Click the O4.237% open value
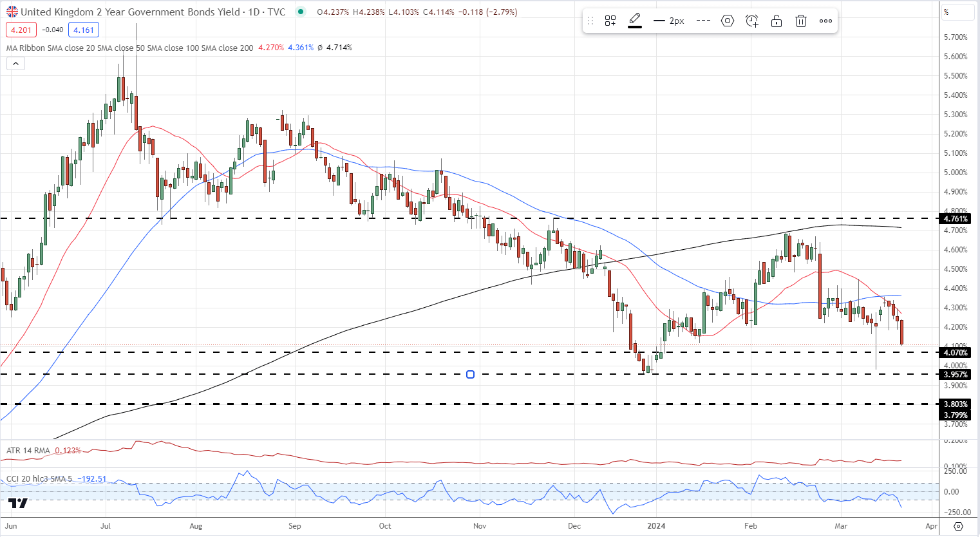Viewport: 980px width, 537px height. click(x=334, y=12)
